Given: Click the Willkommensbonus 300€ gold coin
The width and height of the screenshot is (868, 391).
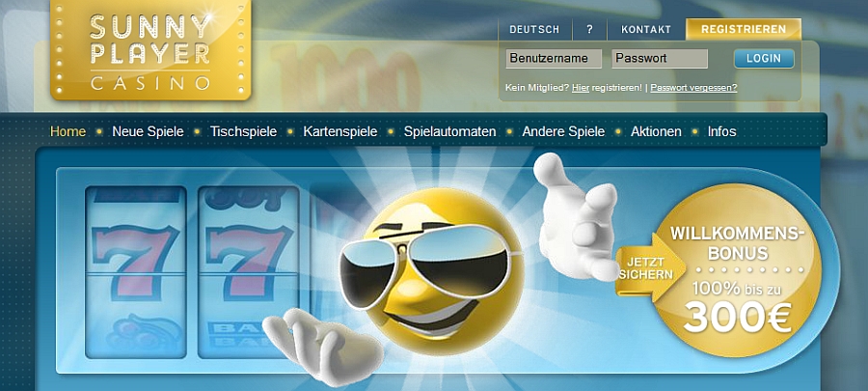Looking at the screenshot, I should (738, 269).
